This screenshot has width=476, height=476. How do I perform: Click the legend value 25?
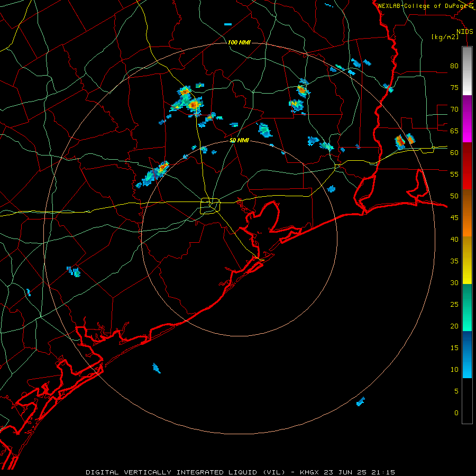click(x=454, y=305)
